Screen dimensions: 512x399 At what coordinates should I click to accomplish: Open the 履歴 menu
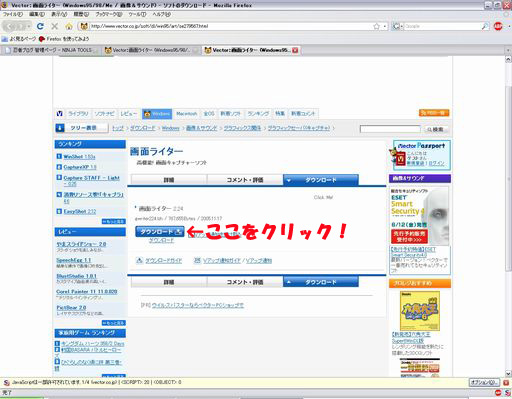coord(81,14)
